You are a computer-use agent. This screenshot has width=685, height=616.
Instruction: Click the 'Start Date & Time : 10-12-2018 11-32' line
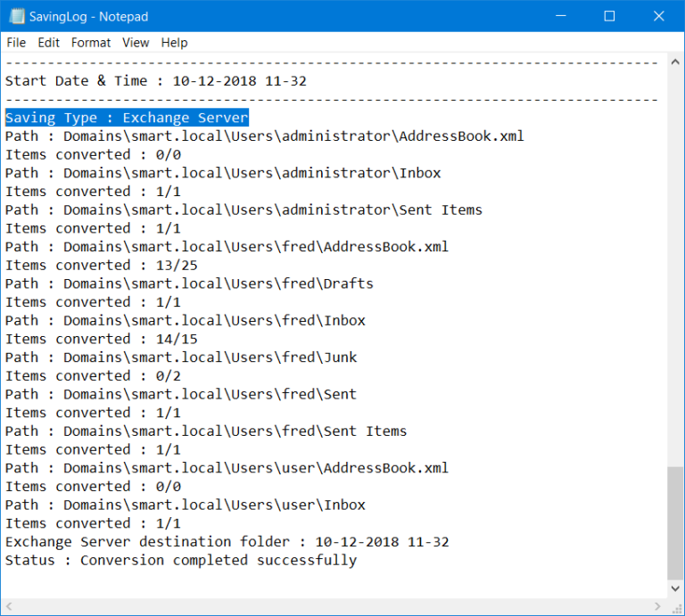[156, 81]
